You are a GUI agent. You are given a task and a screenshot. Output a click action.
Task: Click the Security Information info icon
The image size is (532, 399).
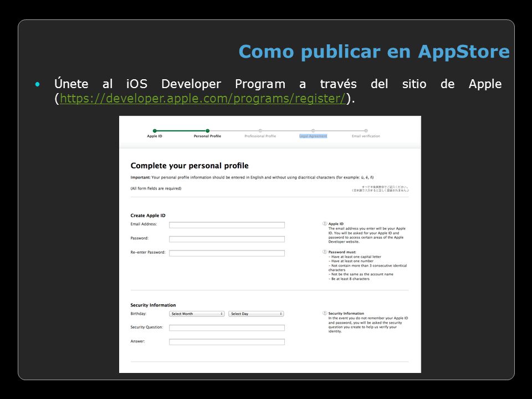(325, 313)
